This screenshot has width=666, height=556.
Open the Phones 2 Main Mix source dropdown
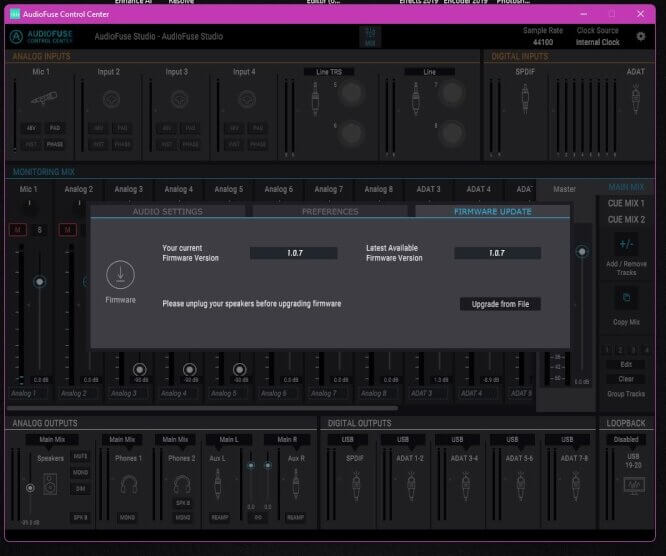pyautogui.click(x=175, y=440)
